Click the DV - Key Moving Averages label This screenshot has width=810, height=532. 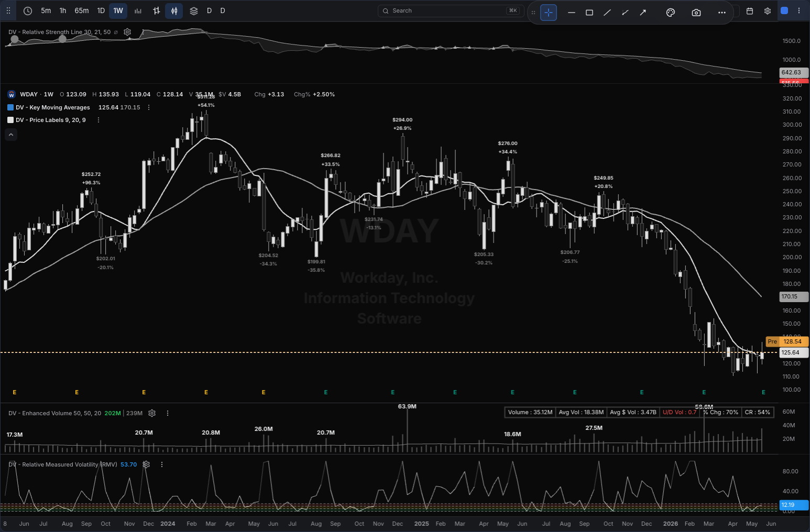point(53,107)
